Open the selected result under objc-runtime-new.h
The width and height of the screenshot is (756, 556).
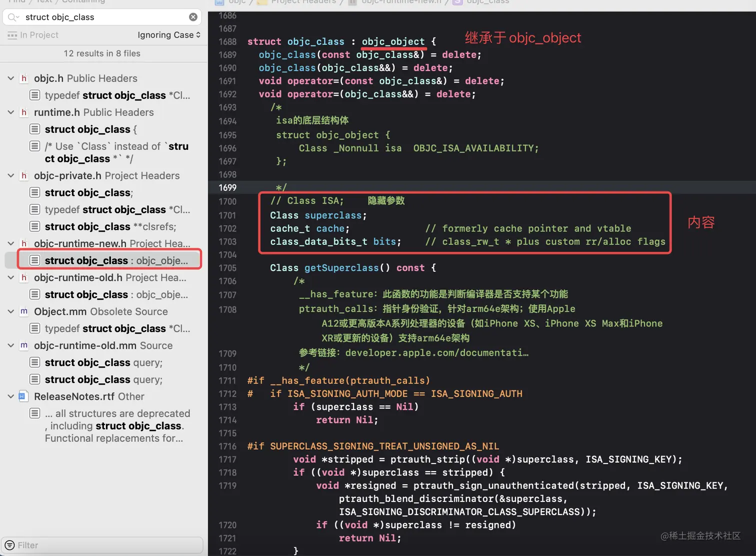click(103, 261)
